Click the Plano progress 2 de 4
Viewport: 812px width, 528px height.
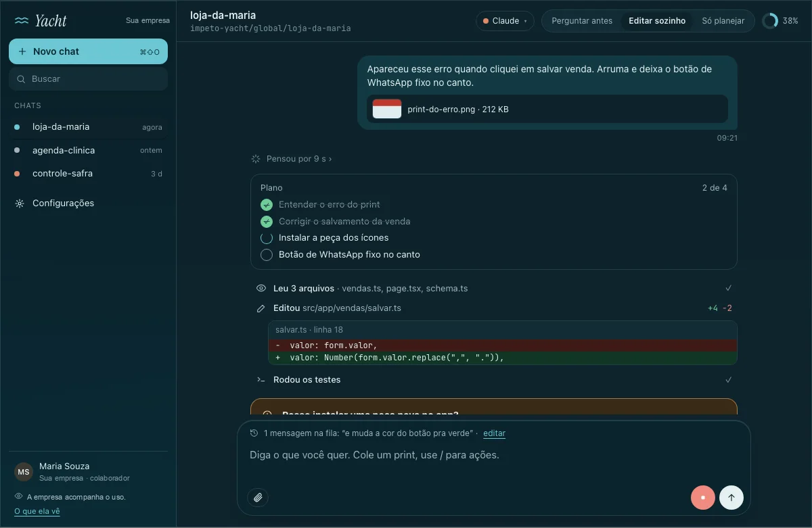[x=715, y=188]
